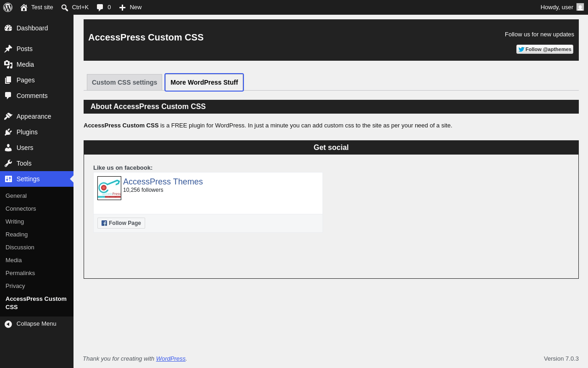The width and height of the screenshot is (588, 368).
Task: Open Writing settings submenu item
Action: coord(15,221)
